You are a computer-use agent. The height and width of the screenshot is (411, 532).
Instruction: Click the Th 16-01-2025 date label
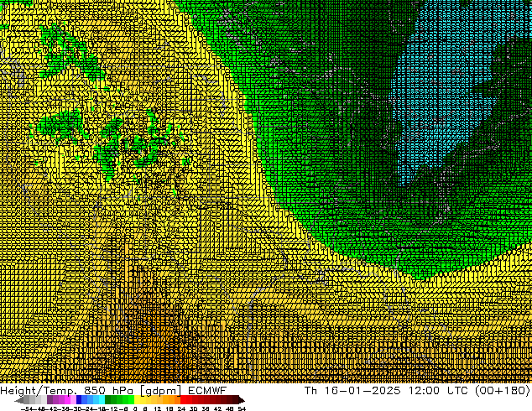[352, 390]
